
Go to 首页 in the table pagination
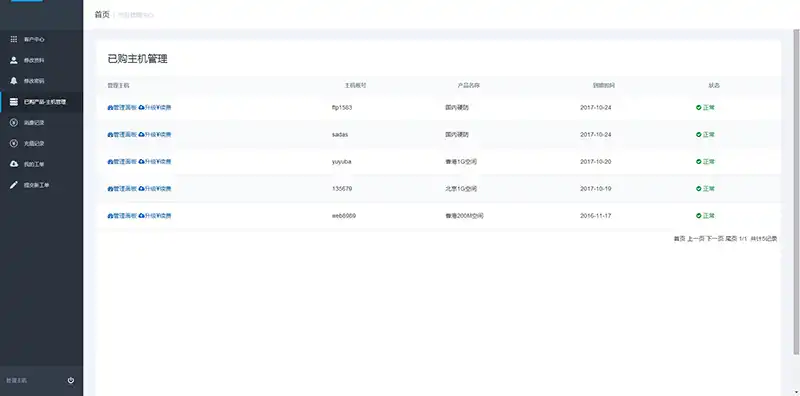(x=679, y=239)
